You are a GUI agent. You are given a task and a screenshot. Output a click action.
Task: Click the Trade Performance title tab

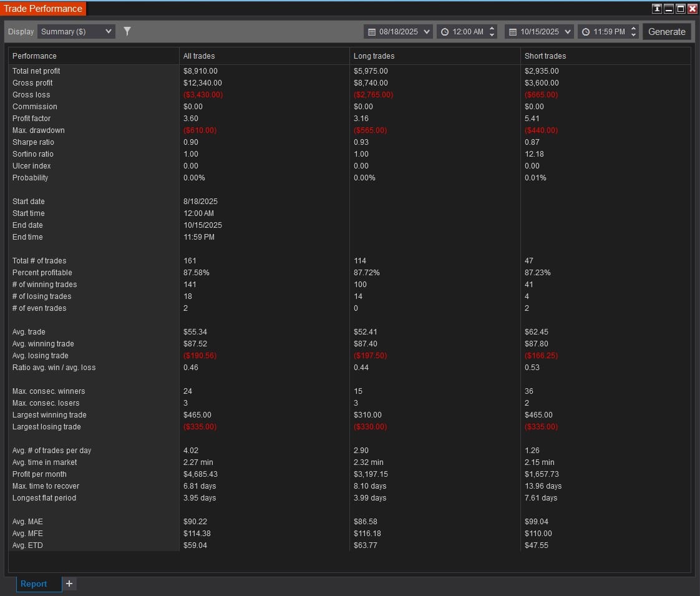pyautogui.click(x=43, y=9)
